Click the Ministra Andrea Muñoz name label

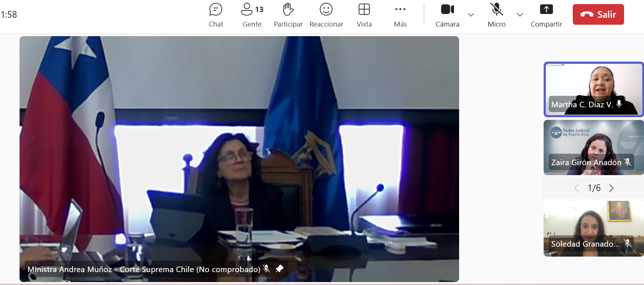[x=144, y=269]
